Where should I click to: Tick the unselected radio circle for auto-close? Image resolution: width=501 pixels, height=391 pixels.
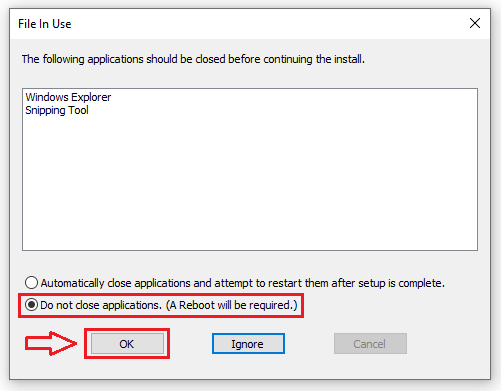pos(31,283)
